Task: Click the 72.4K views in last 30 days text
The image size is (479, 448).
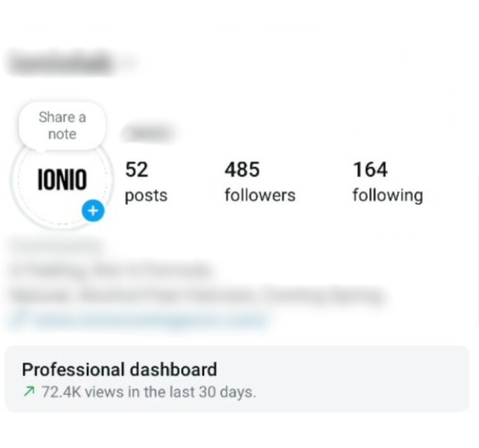Action: (148, 392)
